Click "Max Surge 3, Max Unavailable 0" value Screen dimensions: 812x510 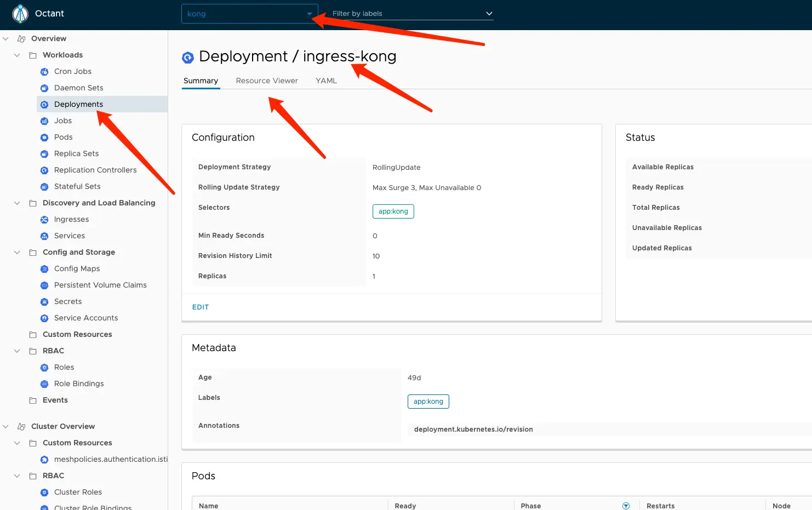point(427,188)
